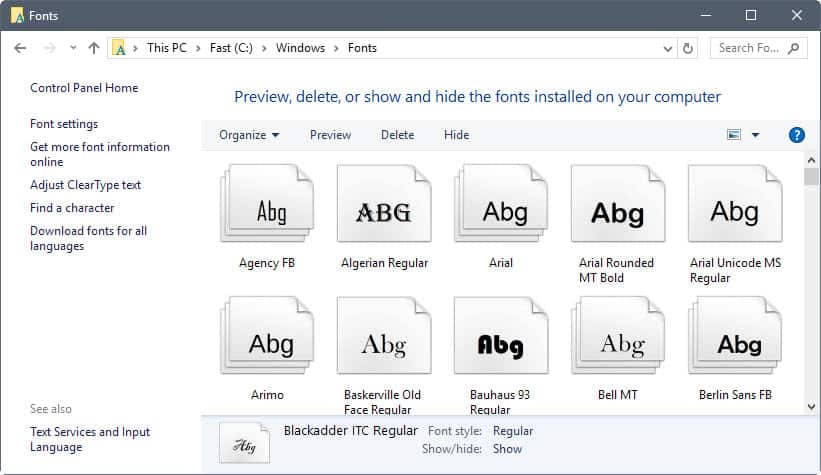Open Font settings link
Viewport: 821px width, 475px height.
64,124
